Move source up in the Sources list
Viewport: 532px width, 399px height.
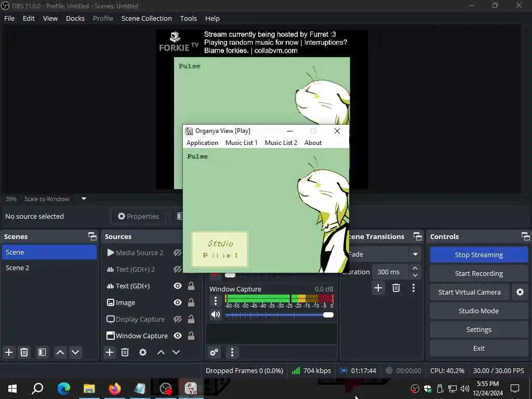[x=161, y=352]
